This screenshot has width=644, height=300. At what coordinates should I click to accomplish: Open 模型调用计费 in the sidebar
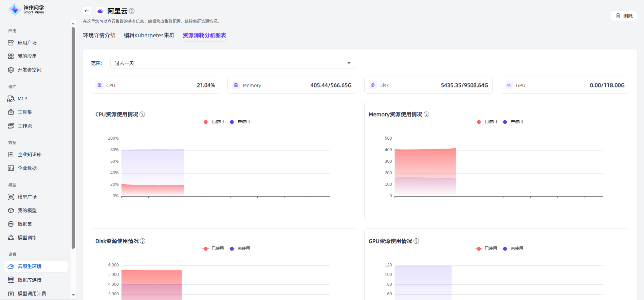click(32, 294)
